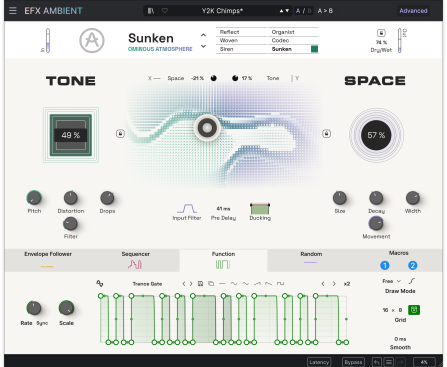Open the Free draw mode dropdown

tap(392, 281)
